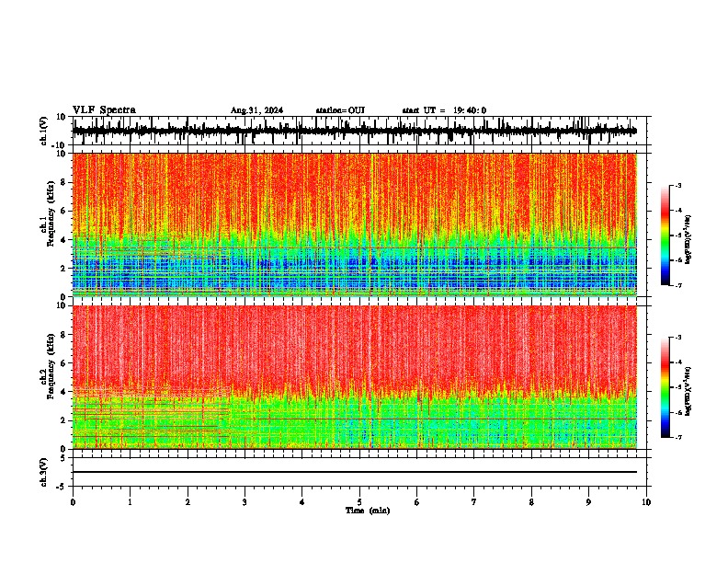The image size is (728, 563).
Task: Click the time axis tick label '10'
Action: coord(646,502)
